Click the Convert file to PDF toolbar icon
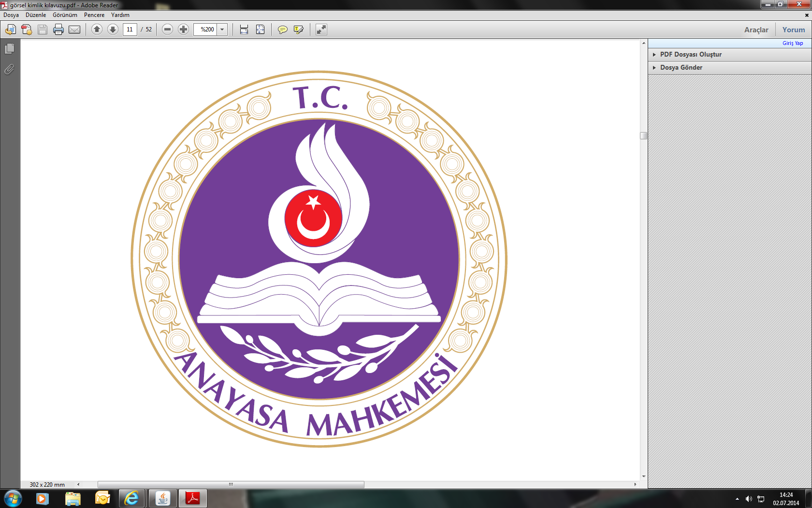This screenshot has height=508, width=812. point(27,30)
